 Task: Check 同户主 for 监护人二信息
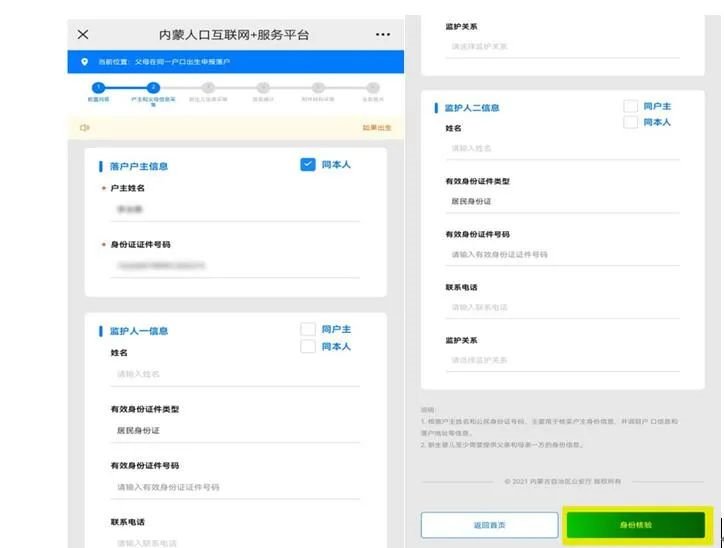[630, 106]
